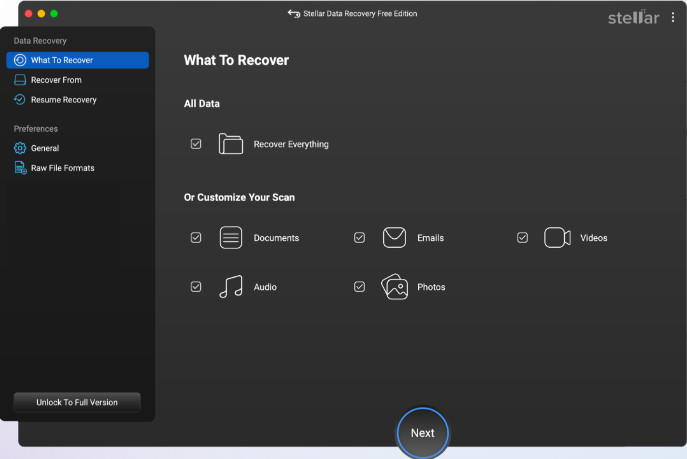This screenshot has height=459, width=687.
Task: Uncheck the Audio checkbox
Action: pos(196,287)
